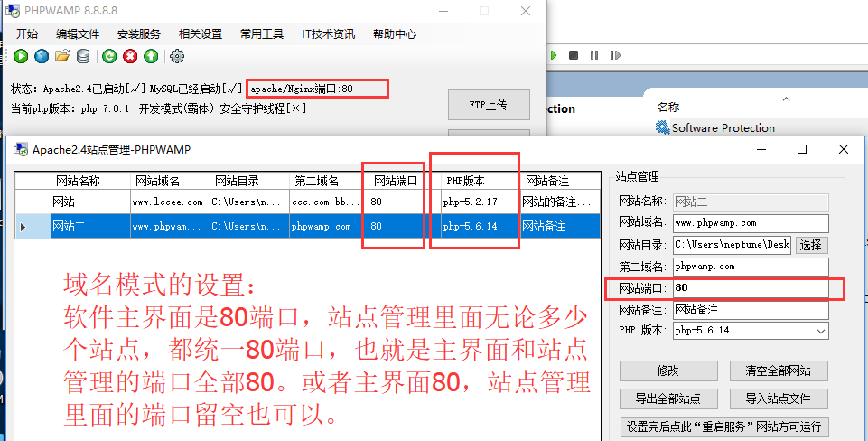Open the 帮助中心 menu
Viewport: 868px width, 441px height.
pyautogui.click(x=395, y=33)
